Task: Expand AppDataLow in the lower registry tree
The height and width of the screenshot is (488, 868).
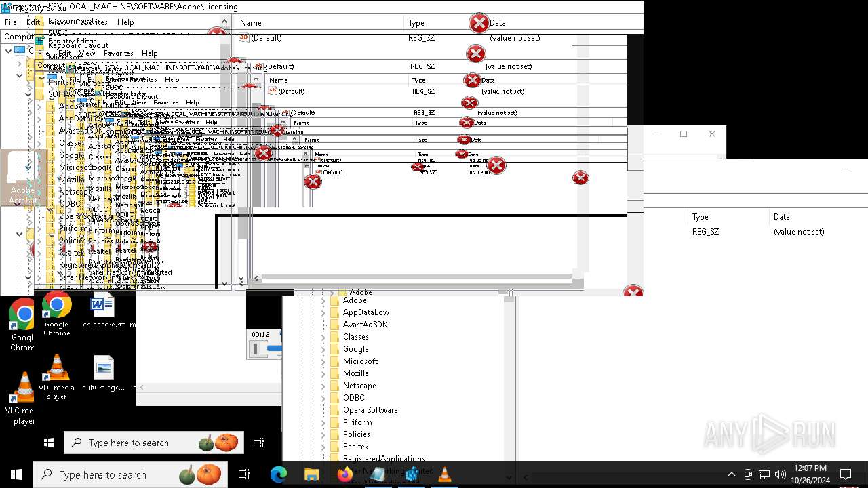Action: click(x=323, y=312)
